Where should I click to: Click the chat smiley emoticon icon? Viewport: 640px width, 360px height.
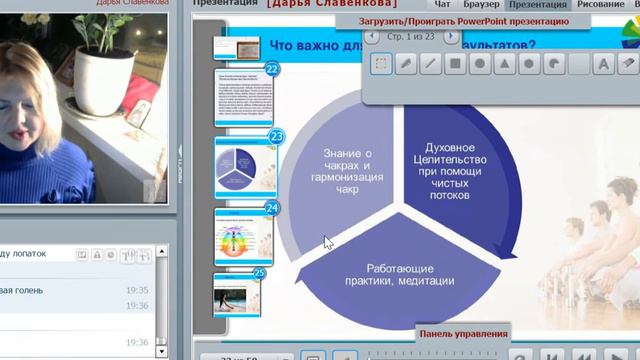pos(111,255)
